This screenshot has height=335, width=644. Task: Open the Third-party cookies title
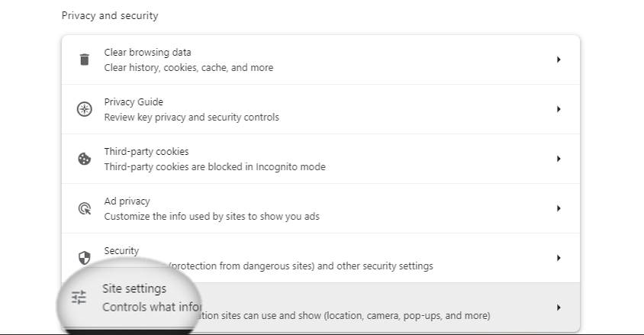coord(147,152)
